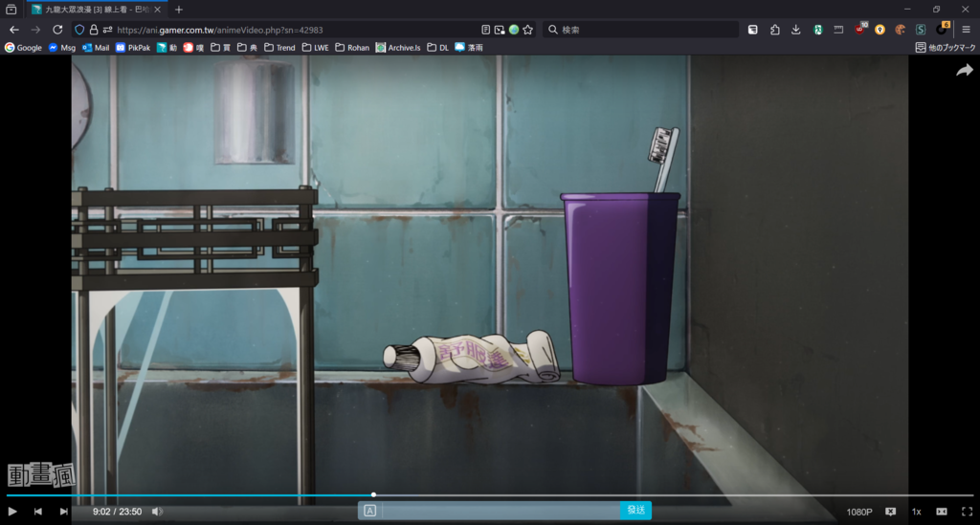Image resolution: width=980 pixels, height=525 pixels.
Task: Reload the current page
Action: tap(57, 30)
